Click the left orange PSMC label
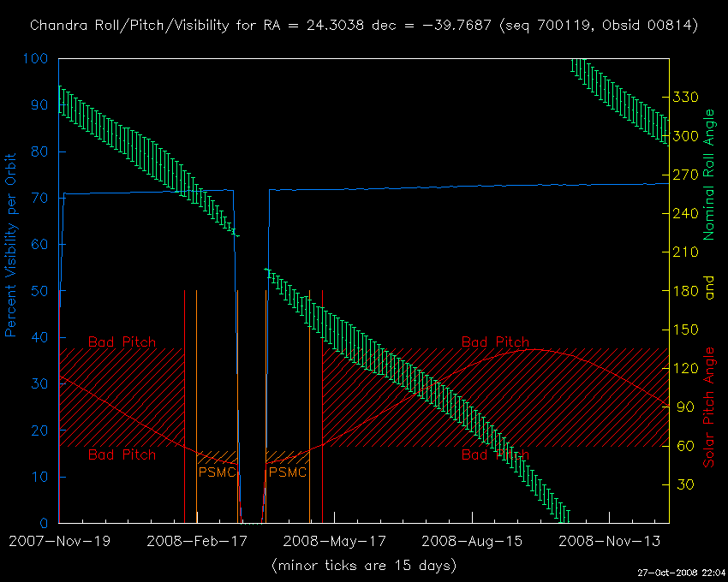This screenshot has height=582, width=728. 216,472
